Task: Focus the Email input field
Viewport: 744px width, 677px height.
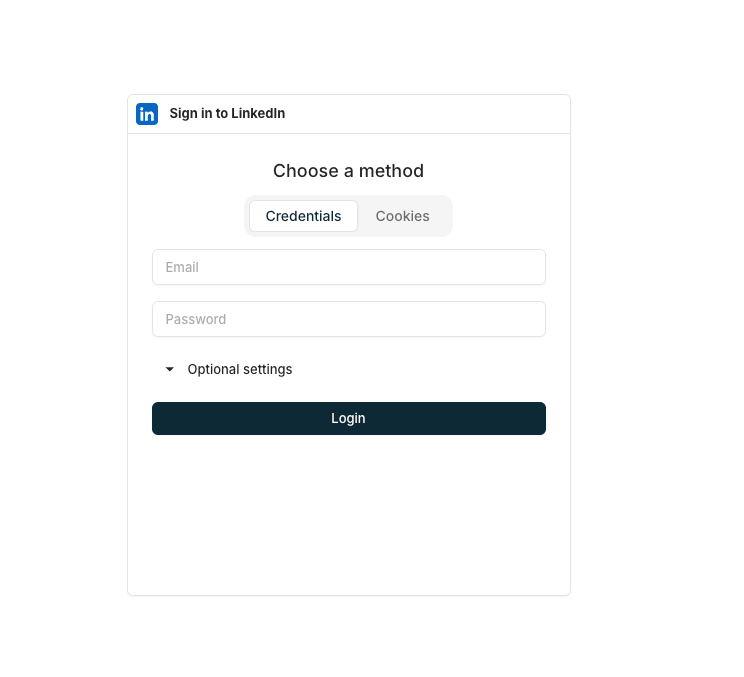Action: (349, 267)
